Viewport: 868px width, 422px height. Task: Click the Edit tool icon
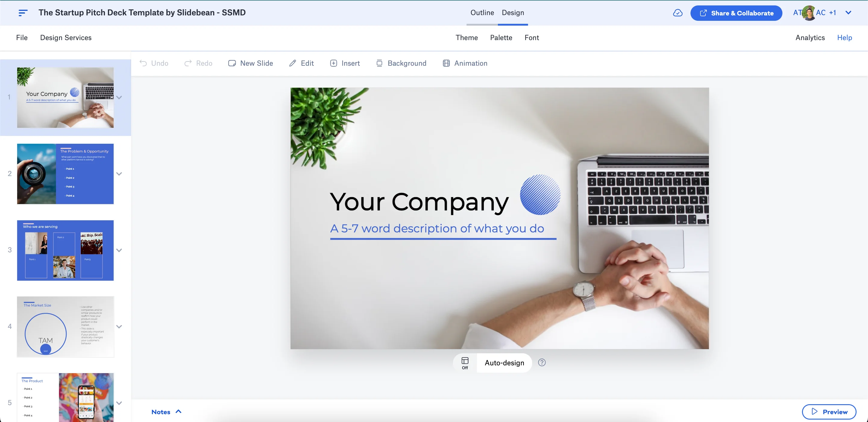[292, 63]
